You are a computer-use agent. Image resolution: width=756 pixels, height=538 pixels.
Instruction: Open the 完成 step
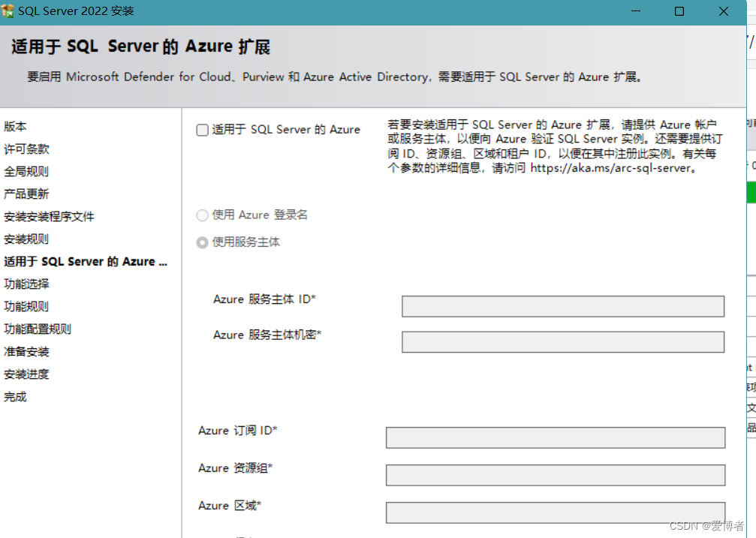(x=15, y=396)
